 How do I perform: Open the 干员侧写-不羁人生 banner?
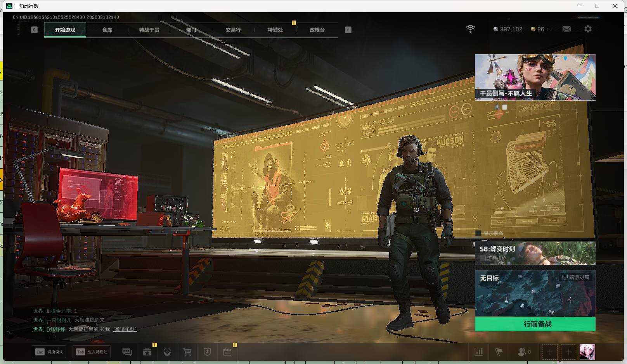[x=535, y=77]
